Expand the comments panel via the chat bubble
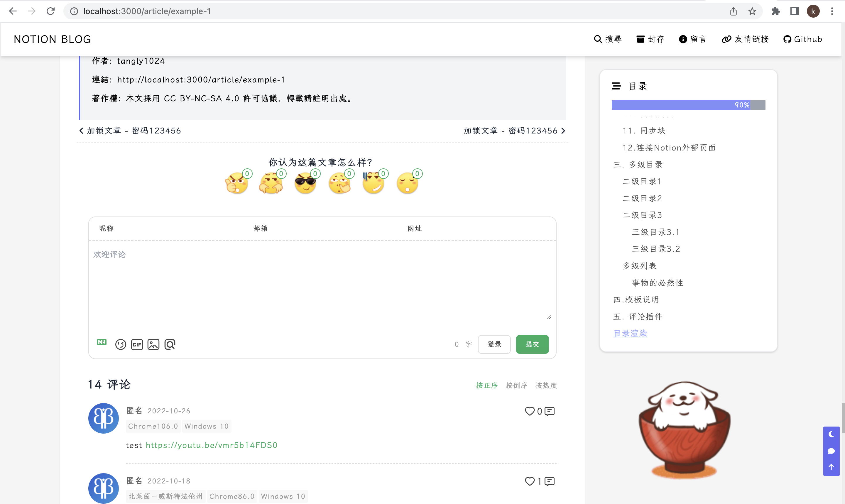The image size is (845, 504). coord(831,451)
